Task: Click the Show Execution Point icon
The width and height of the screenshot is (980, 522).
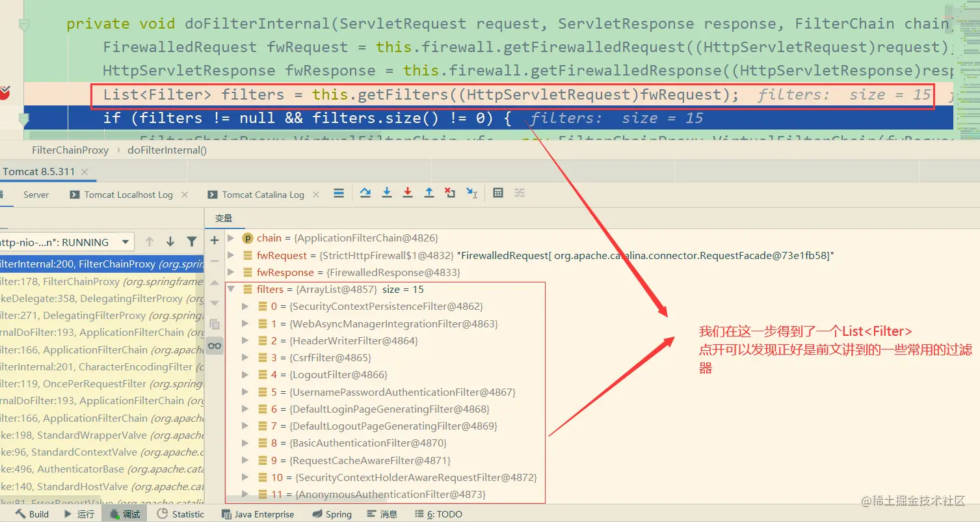Action: point(338,193)
